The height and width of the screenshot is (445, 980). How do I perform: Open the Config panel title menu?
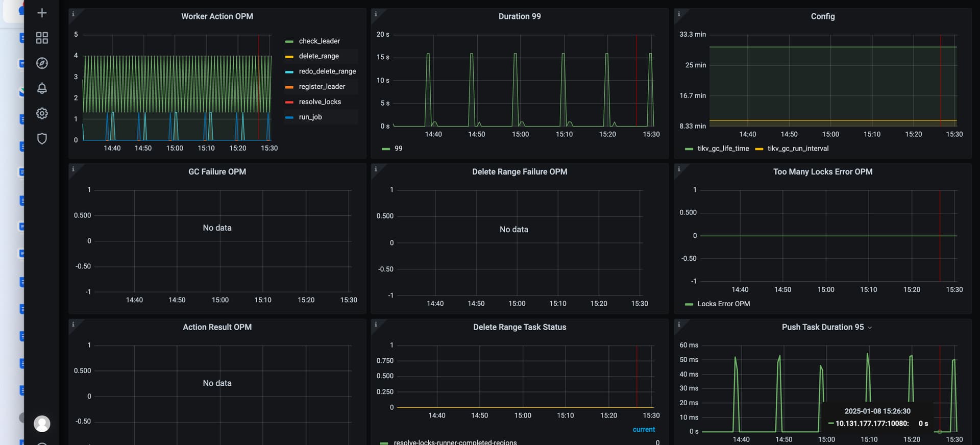point(822,16)
